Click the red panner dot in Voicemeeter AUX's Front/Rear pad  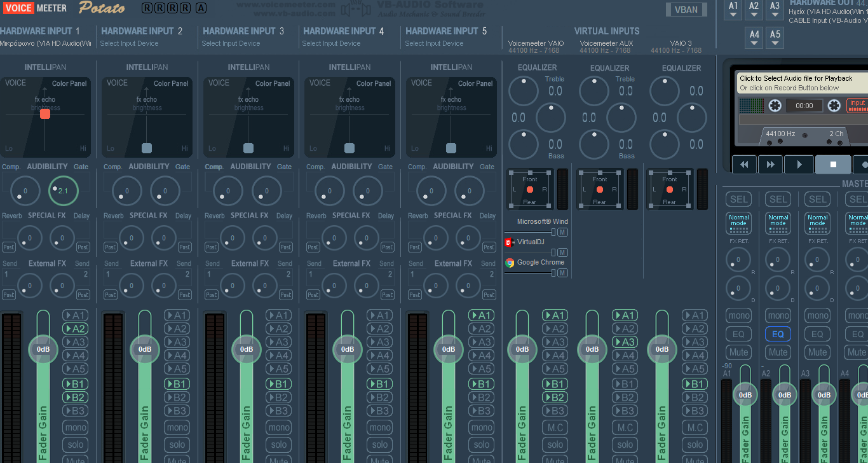pos(600,190)
